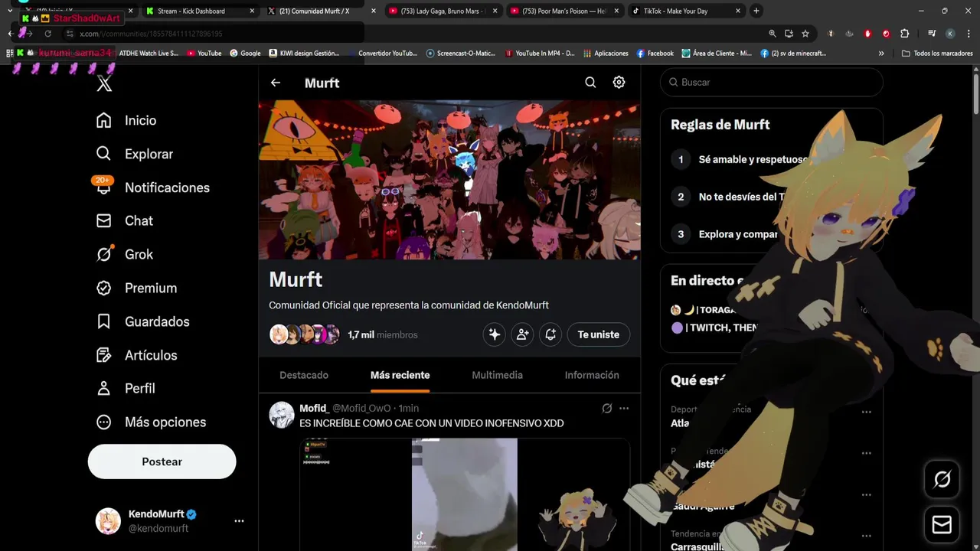Viewport: 980px width, 551px height.
Task: Open Screencast-O-Matic bookmark
Action: click(461, 54)
